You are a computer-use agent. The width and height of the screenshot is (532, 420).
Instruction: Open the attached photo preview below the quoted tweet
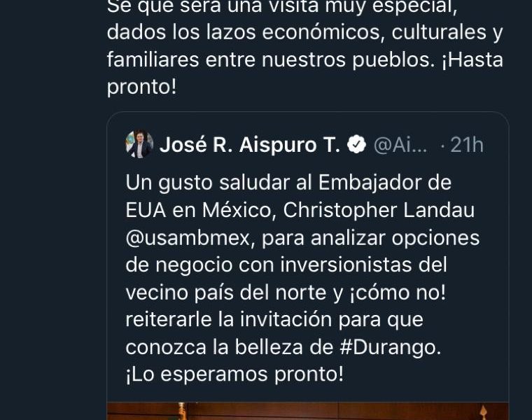tap(308, 411)
